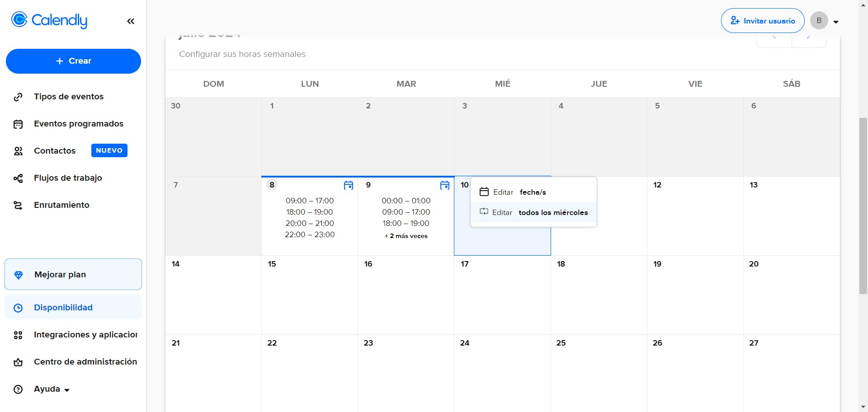This screenshot has height=412, width=868.
Task: Click Mejorar plan button
Action: [x=73, y=274]
